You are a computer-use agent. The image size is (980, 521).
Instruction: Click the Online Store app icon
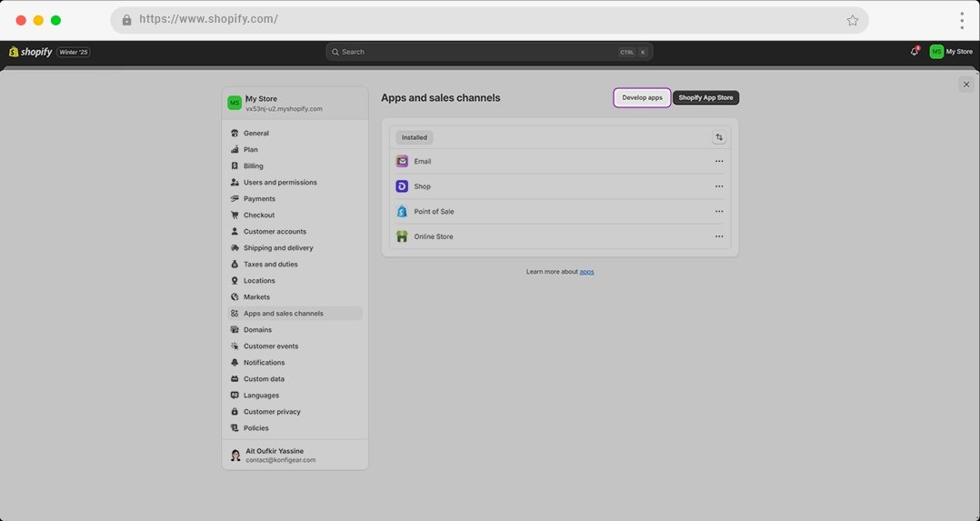[402, 236]
